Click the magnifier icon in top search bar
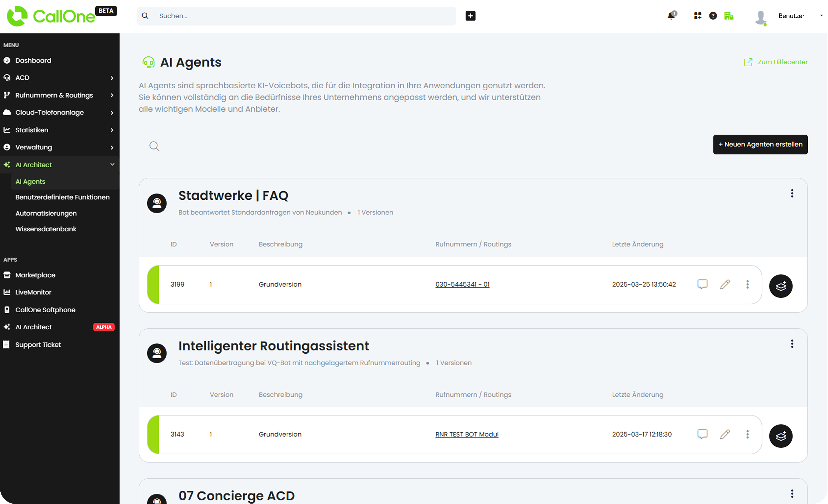This screenshot has height=504, width=828. 145,16
